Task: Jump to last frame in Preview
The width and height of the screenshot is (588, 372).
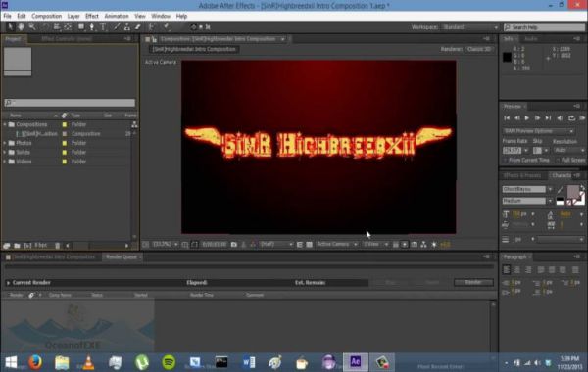Action: coord(548,118)
